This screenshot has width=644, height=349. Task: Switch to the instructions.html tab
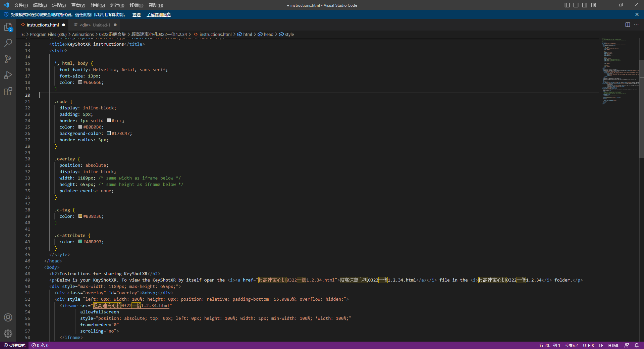pyautogui.click(x=43, y=25)
